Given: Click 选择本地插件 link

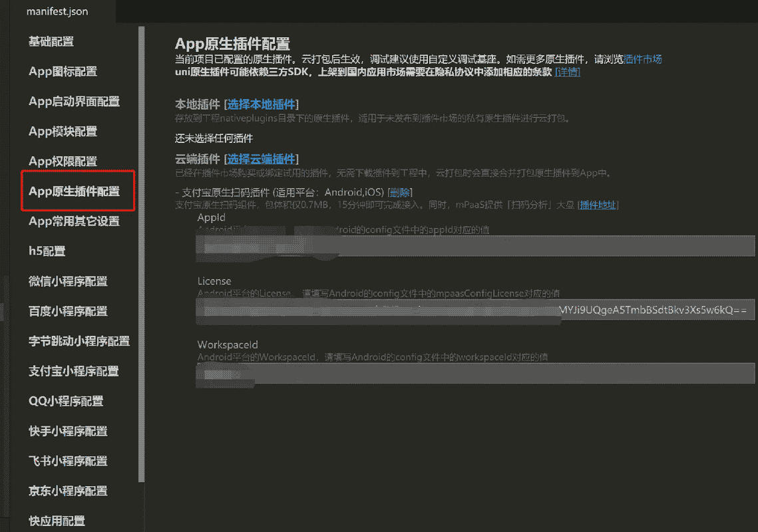Looking at the screenshot, I should click(x=261, y=104).
